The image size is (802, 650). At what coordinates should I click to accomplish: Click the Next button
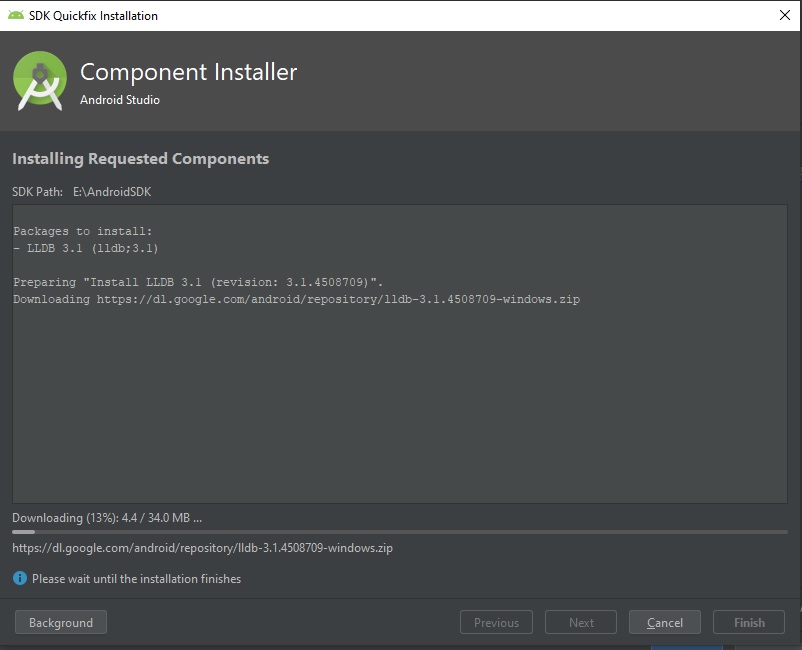(x=581, y=622)
